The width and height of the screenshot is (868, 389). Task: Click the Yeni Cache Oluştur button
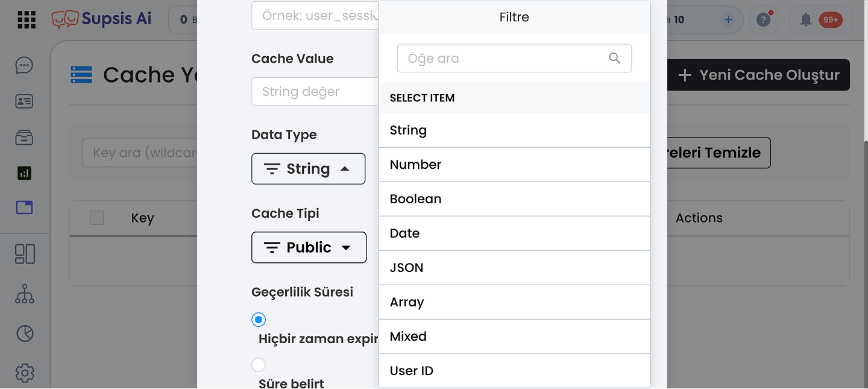[758, 75]
